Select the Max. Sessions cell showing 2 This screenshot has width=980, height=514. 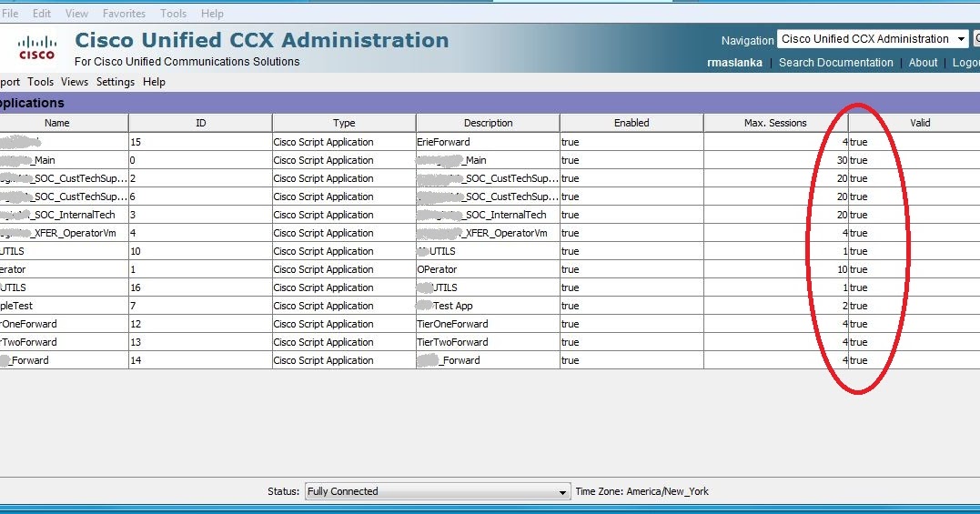pos(775,306)
